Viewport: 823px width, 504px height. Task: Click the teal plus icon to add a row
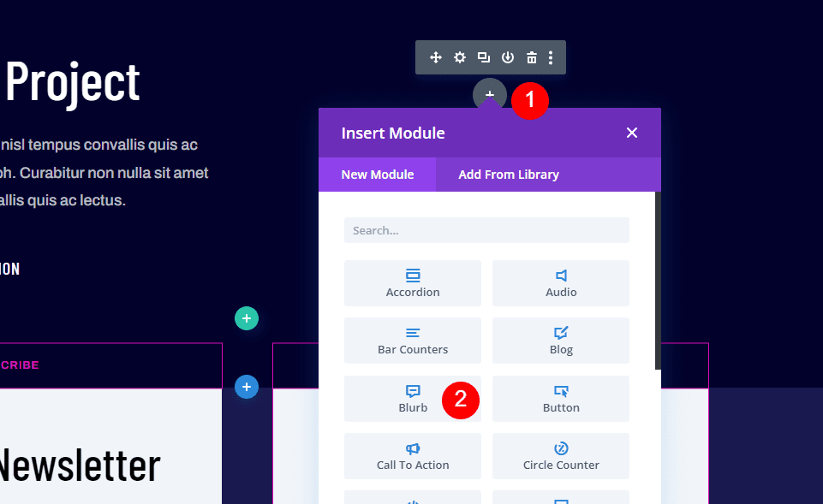click(x=247, y=317)
